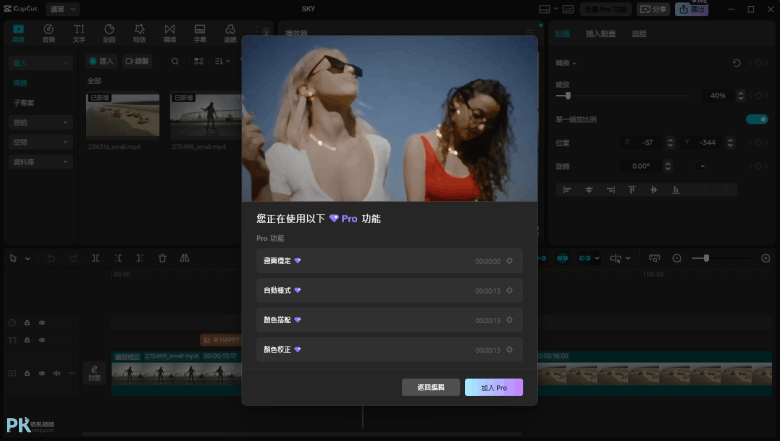Image resolution: width=780 pixels, height=441 pixels.
Task: Open the 媒體 media tab icon
Action: pos(18,29)
